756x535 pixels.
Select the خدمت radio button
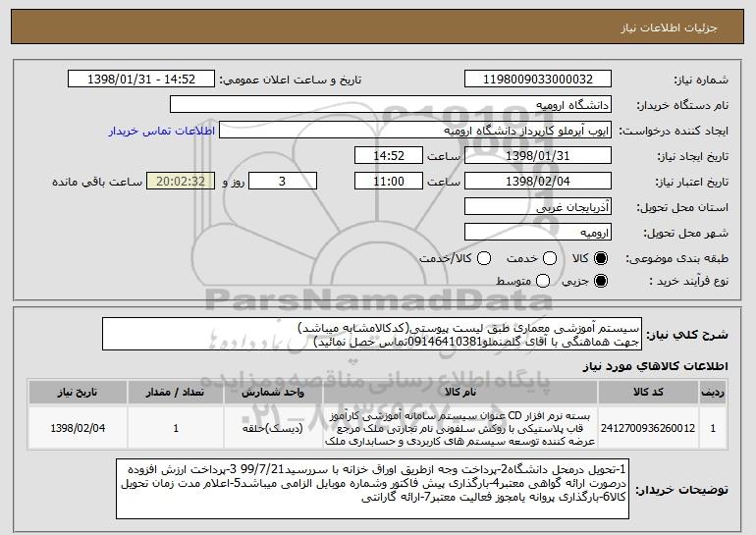(550, 258)
